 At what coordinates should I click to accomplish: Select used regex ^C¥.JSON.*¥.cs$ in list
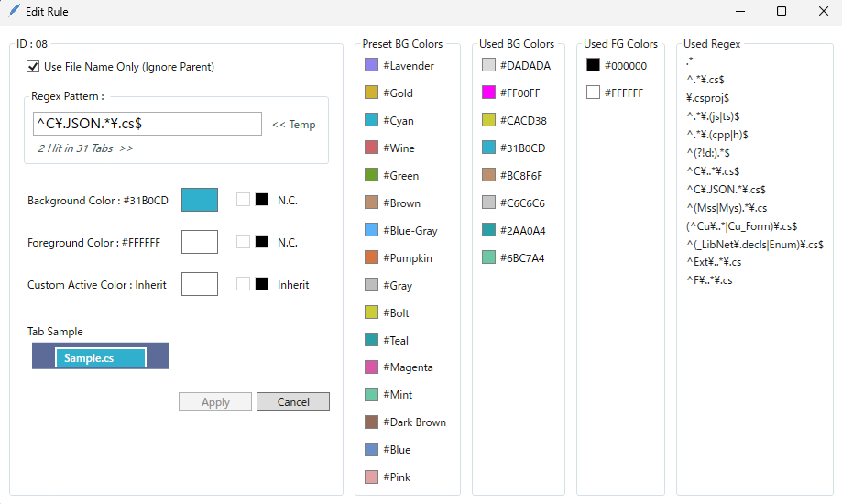726,189
